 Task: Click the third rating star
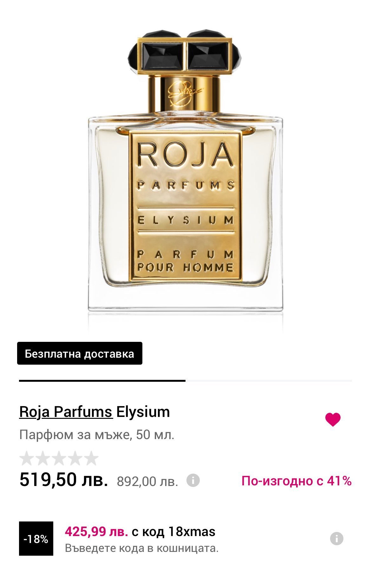click(59, 458)
